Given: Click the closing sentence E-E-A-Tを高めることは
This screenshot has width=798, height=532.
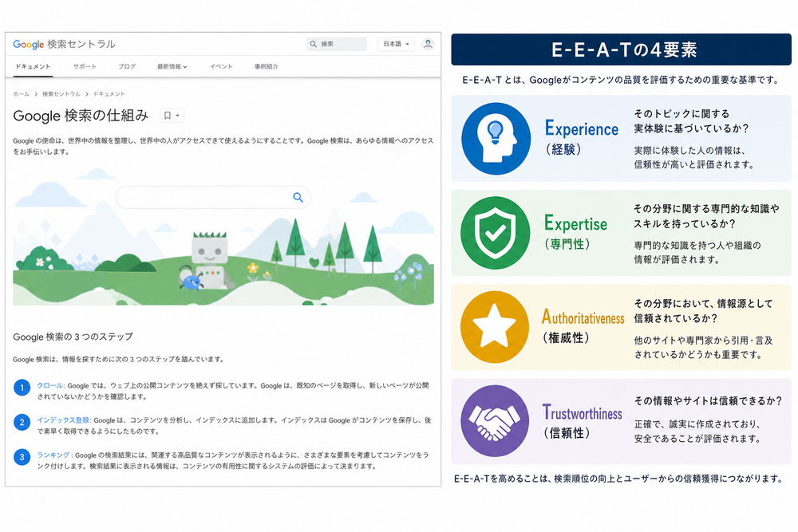Looking at the screenshot, I should click(x=618, y=479).
